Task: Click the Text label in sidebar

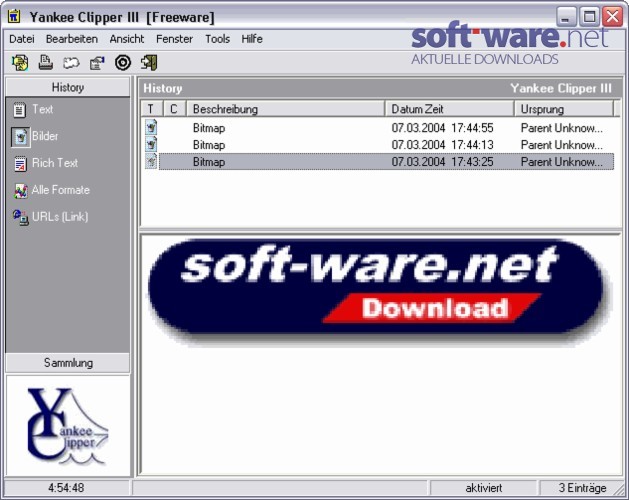Action: [43, 109]
